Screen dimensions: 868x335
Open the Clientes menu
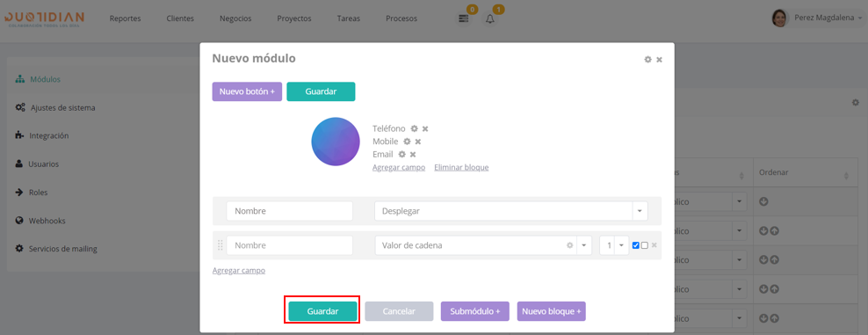tap(180, 18)
